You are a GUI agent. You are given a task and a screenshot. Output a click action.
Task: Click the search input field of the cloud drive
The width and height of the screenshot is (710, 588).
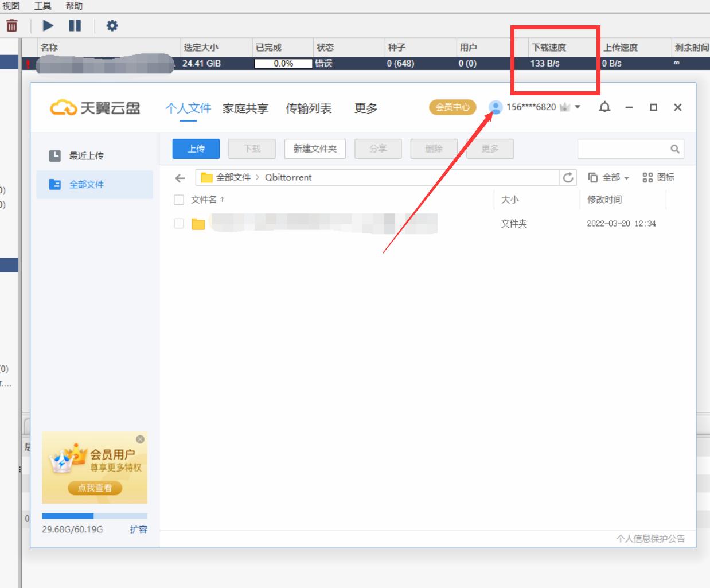click(x=625, y=149)
